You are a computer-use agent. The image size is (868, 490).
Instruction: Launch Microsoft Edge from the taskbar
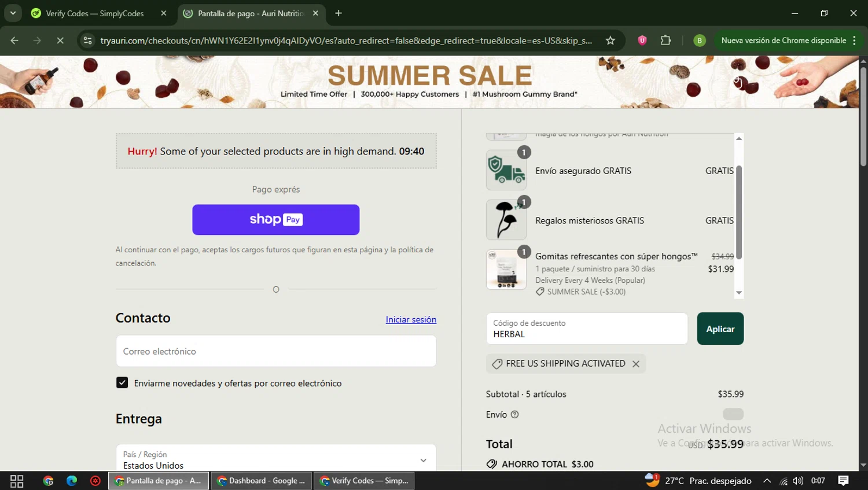(72, 481)
